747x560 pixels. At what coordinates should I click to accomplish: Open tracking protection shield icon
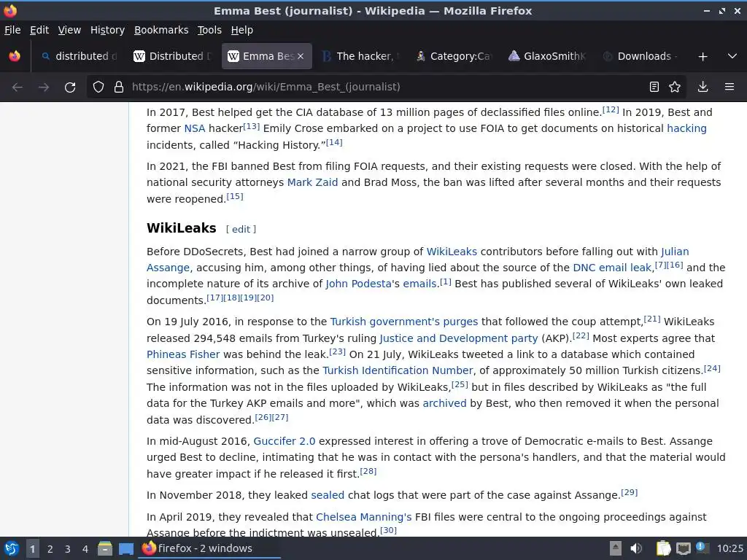[x=98, y=87]
